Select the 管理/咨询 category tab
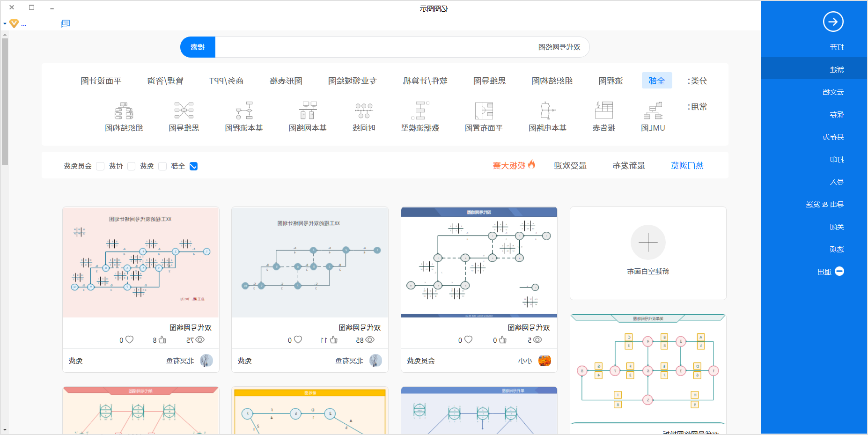868x435 pixels. (x=165, y=81)
